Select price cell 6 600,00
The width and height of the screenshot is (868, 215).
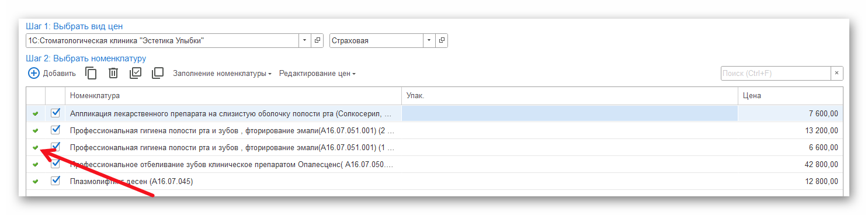[790, 147]
